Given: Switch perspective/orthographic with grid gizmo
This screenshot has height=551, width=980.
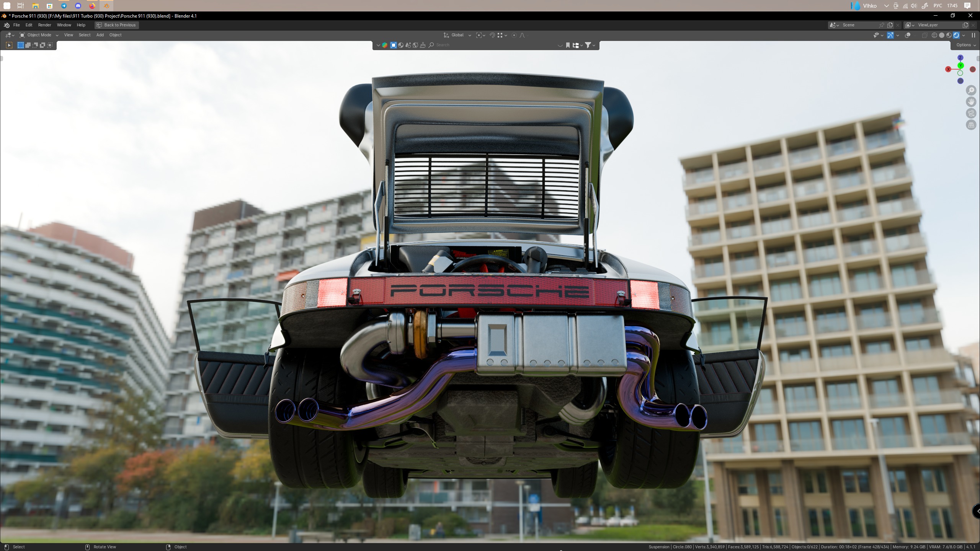Looking at the screenshot, I should click(971, 125).
